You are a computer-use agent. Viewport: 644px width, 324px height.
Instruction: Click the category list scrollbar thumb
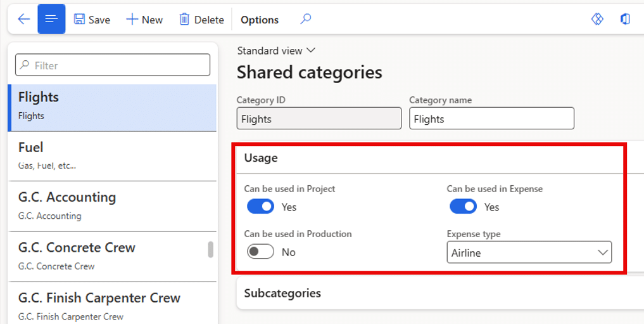coord(211,249)
